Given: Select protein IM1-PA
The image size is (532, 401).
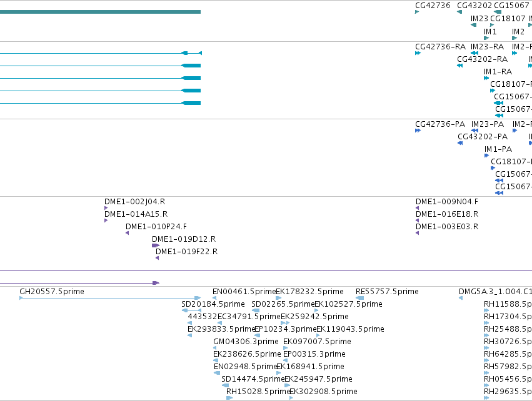Looking at the screenshot, I should tap(498, 149).
